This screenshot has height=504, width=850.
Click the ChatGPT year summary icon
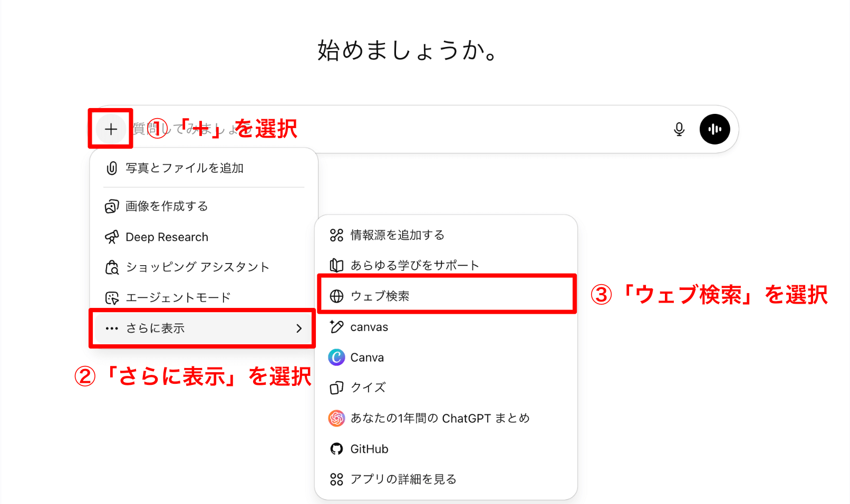pos(336,418)
